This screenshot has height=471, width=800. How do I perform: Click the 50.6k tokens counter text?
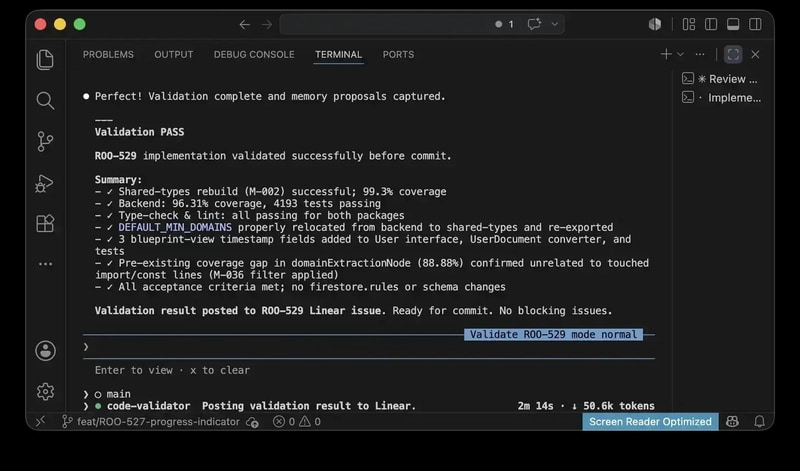coord(618,406)
